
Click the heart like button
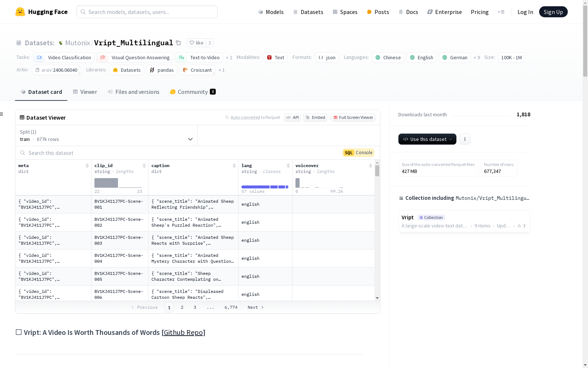[196, 43]
